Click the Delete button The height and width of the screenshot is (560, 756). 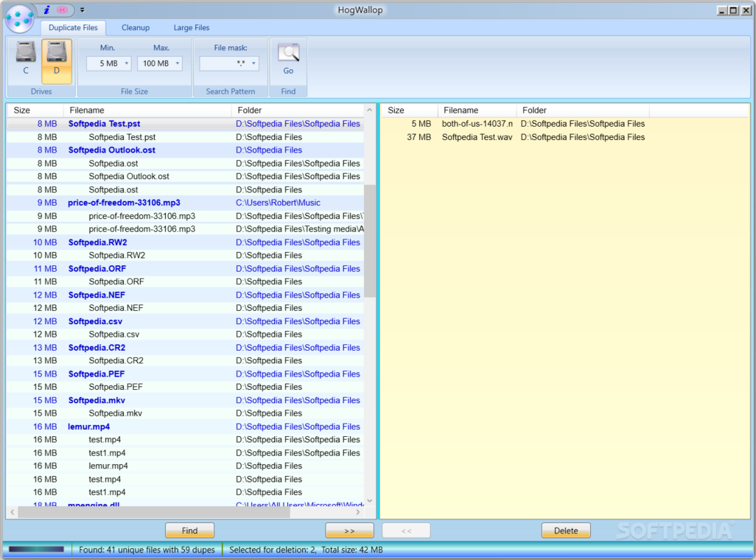point(566,531)
